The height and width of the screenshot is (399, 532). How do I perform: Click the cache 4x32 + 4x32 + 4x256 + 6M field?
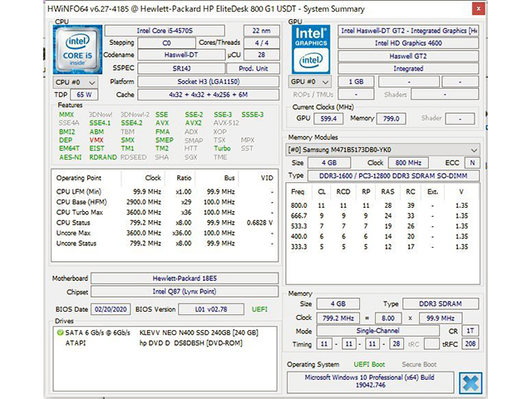coord(209,95)
